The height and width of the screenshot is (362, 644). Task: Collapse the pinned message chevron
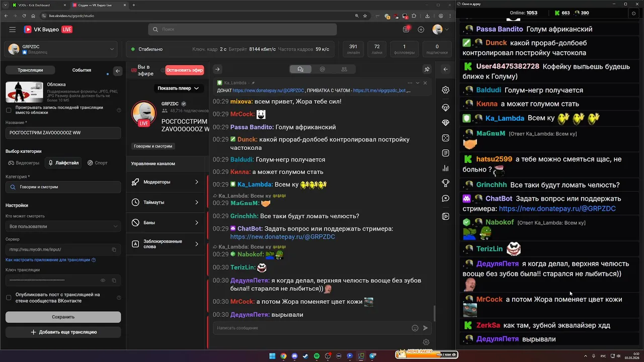[418, 83]
